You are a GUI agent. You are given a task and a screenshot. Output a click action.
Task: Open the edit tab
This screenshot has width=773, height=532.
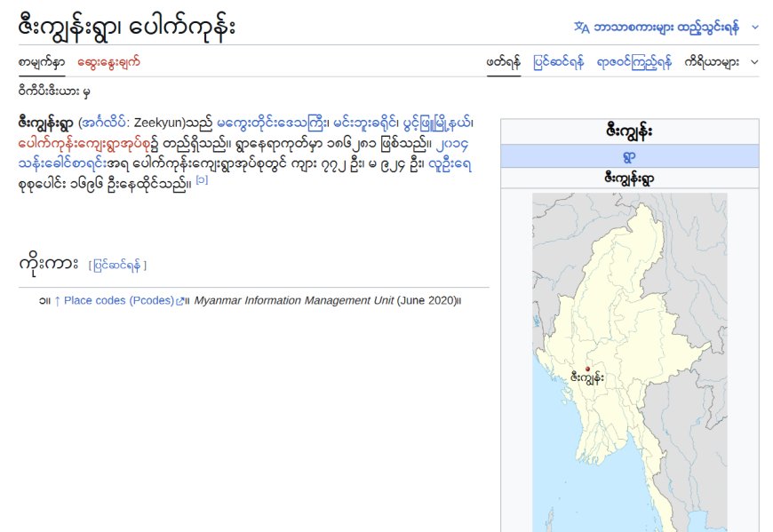[559, 62]
